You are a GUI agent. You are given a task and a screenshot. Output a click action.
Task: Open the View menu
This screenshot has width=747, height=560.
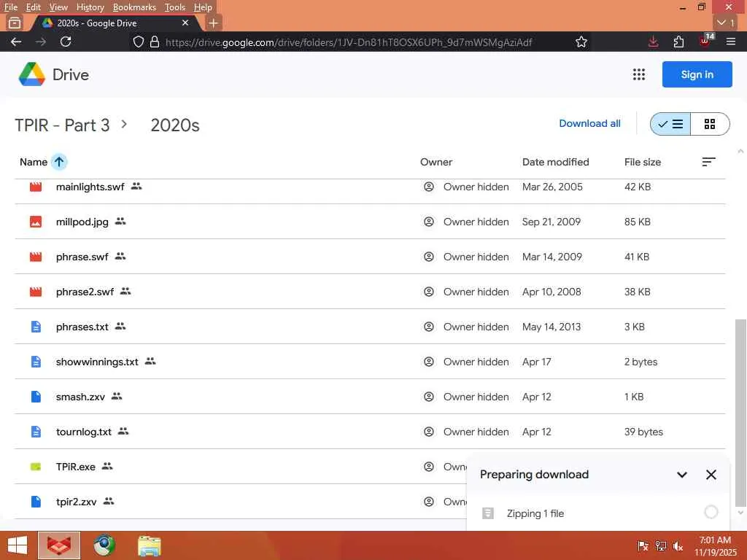click(58, 7)
